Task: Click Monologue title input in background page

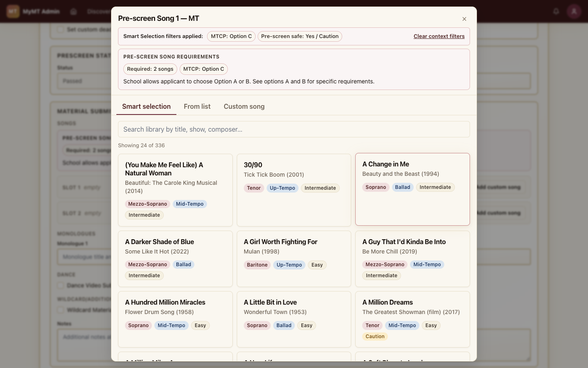Action: (x=294, y=257)
